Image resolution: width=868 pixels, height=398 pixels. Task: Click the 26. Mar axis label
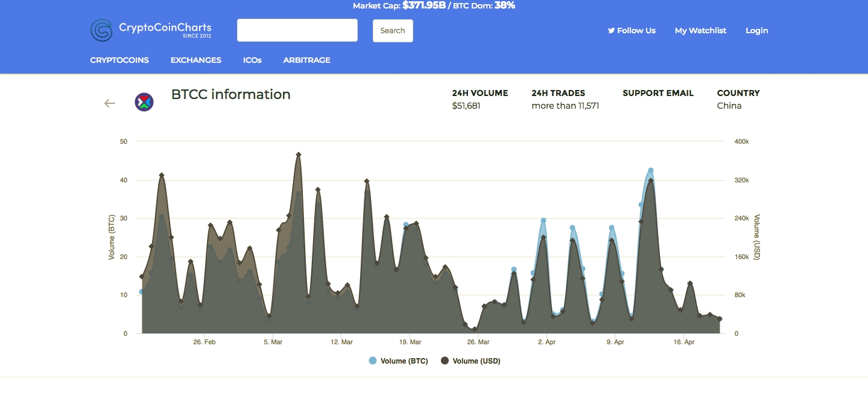(x=478, y=342)
